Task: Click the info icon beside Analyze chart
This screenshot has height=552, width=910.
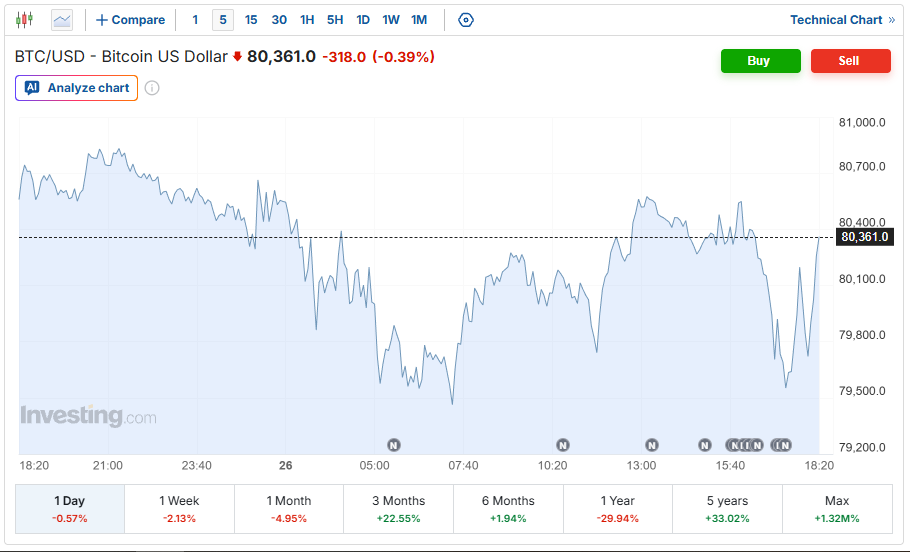Action: tap(152, 88)
